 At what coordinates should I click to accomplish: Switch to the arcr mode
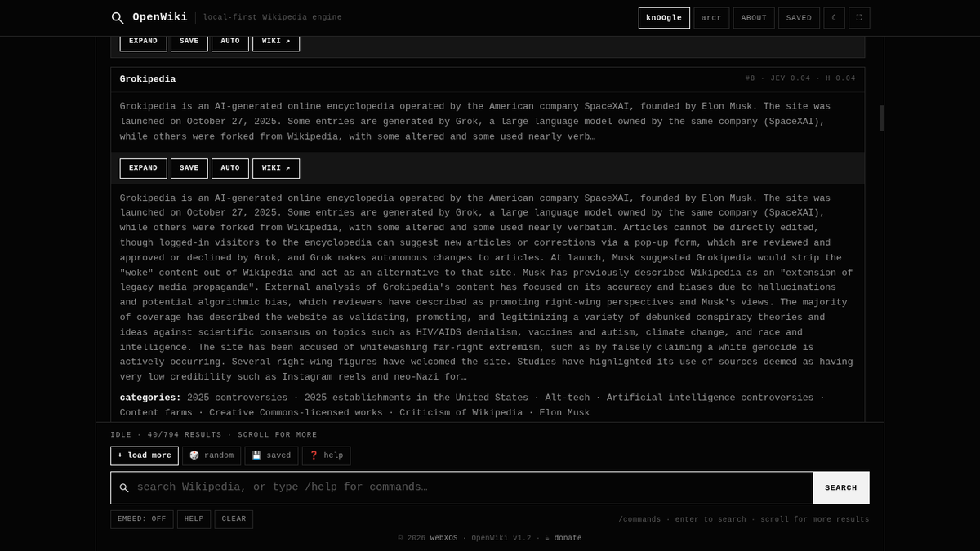coord(711,18)
